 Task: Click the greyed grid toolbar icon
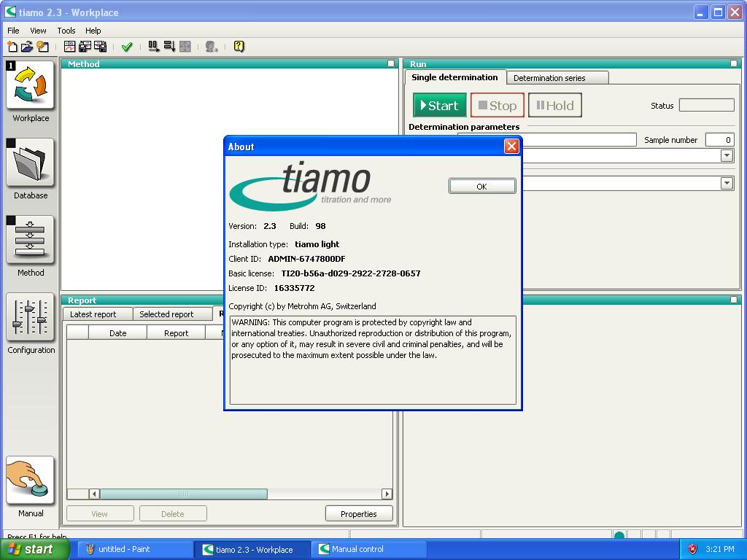coord(185,46)
